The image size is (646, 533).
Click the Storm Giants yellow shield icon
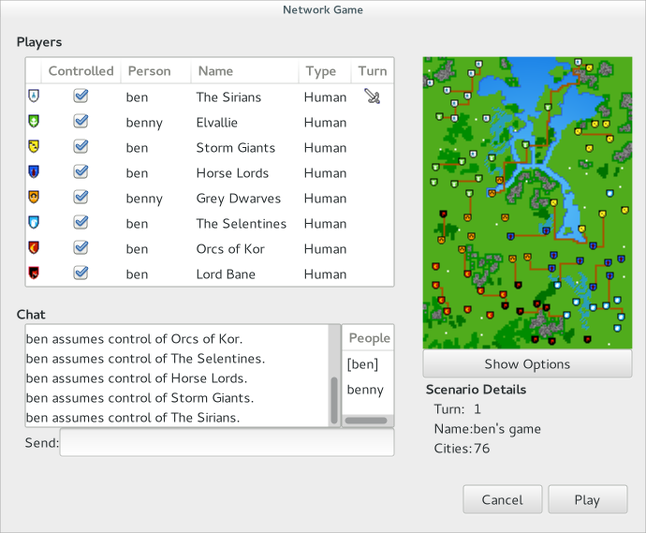coord(33,147)
